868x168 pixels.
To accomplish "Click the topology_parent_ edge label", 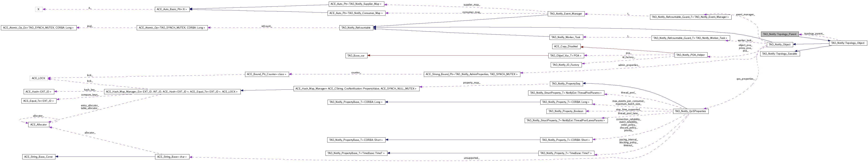I will coord(814,34).
